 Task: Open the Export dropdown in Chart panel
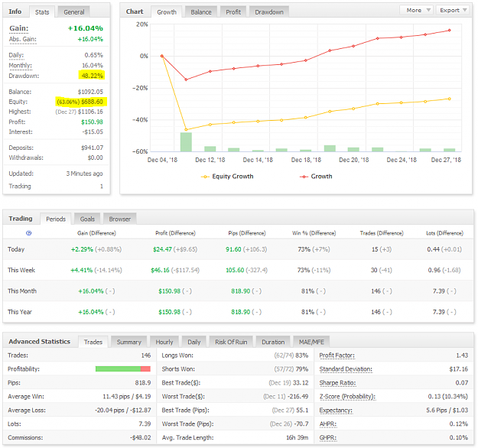pyautogui.click(x=453, y=10)
